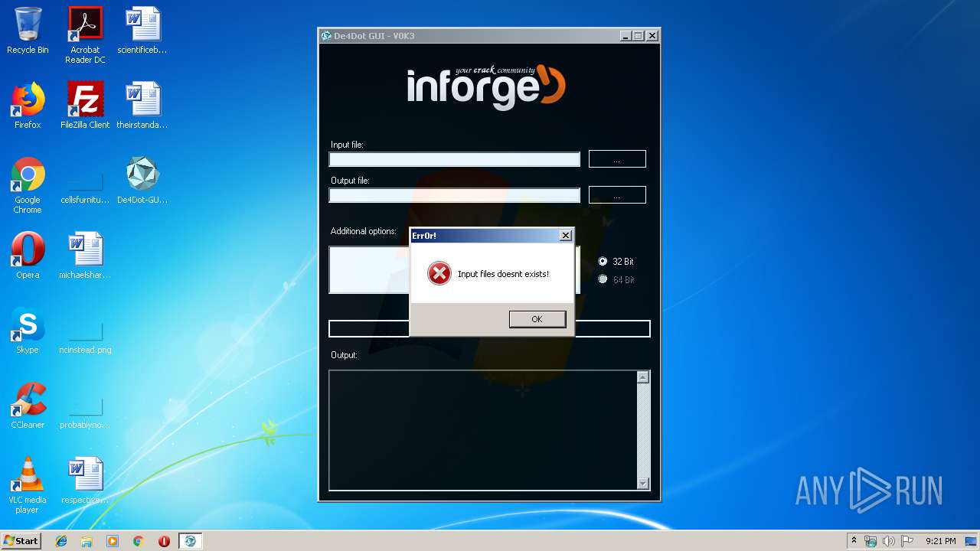The width and height of the screenshot is (980, 551).
Task: Click the Output scrollbar up arrow
Action: (x=643, y=377)
